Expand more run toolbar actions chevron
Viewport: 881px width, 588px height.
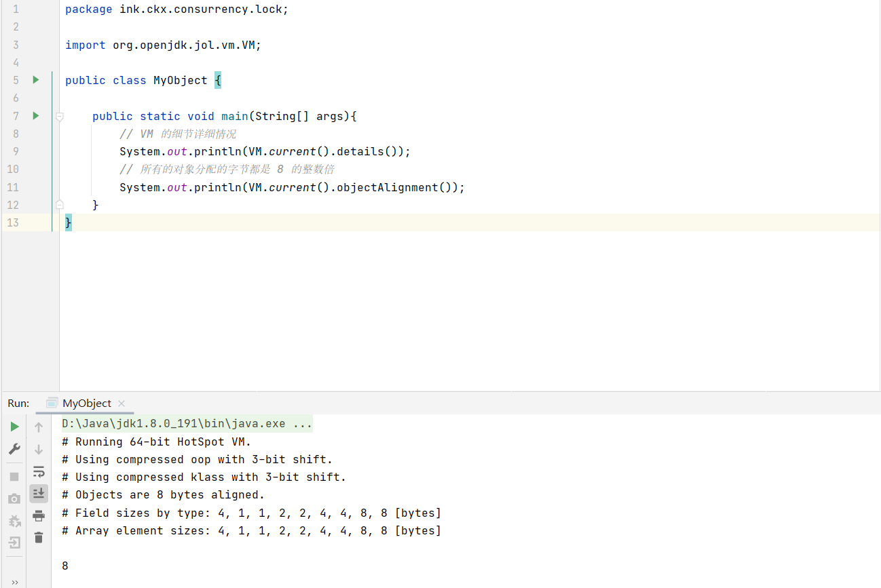click(x=15, y=582)
